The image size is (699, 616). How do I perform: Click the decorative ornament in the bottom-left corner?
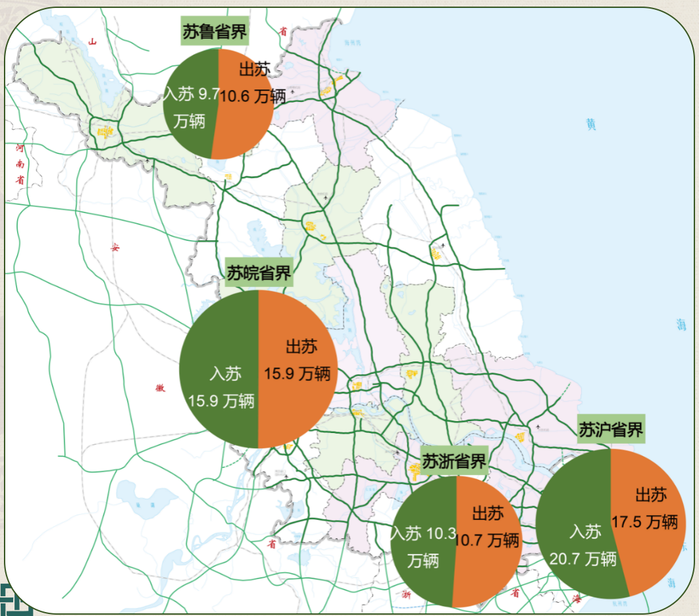pyautogui.click(x=14, y=599)
